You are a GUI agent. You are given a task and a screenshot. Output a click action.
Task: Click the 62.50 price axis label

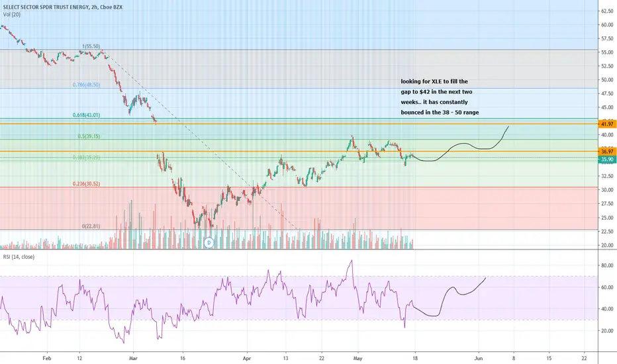click(x=607, y=11)
